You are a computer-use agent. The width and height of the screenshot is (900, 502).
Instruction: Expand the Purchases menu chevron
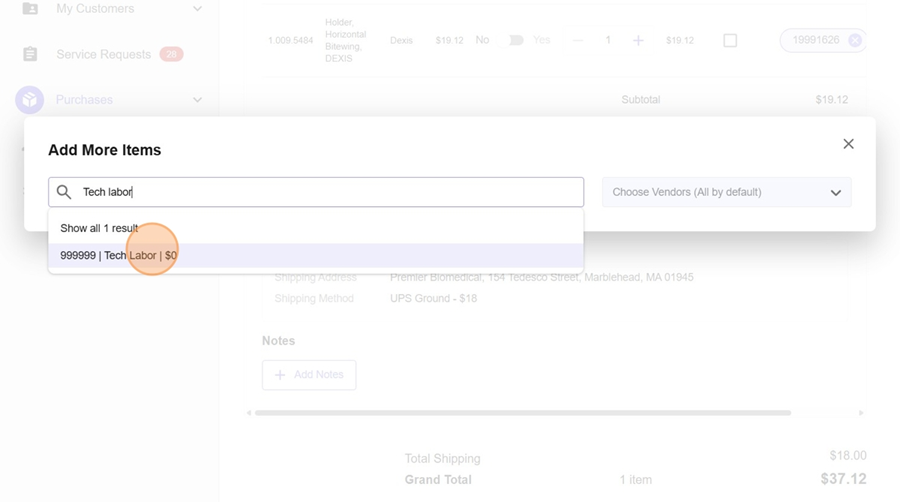click(x=197, y=100)
